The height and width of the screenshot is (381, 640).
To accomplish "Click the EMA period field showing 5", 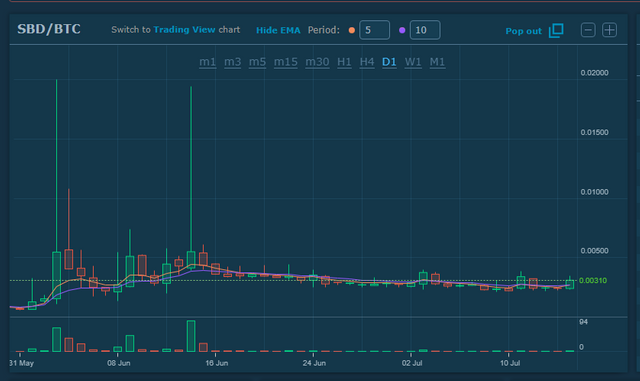I will pos(374,30).
